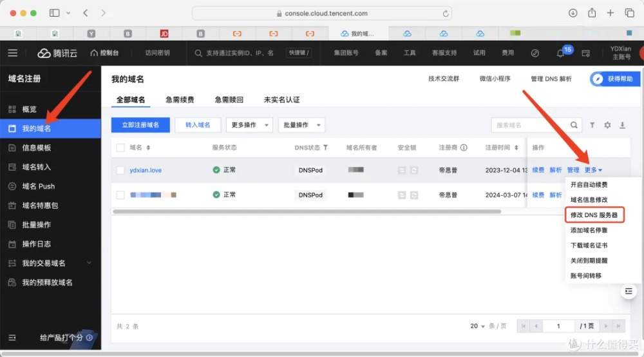Switch to 未实名认证 tab
Screen dimensions: 644x357
click(282, 99)
